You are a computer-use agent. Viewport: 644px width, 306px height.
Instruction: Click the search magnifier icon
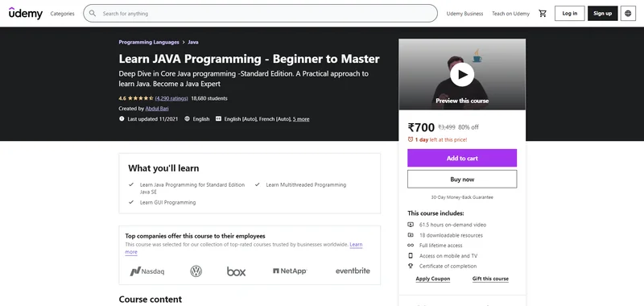click(x=93, y=14)
